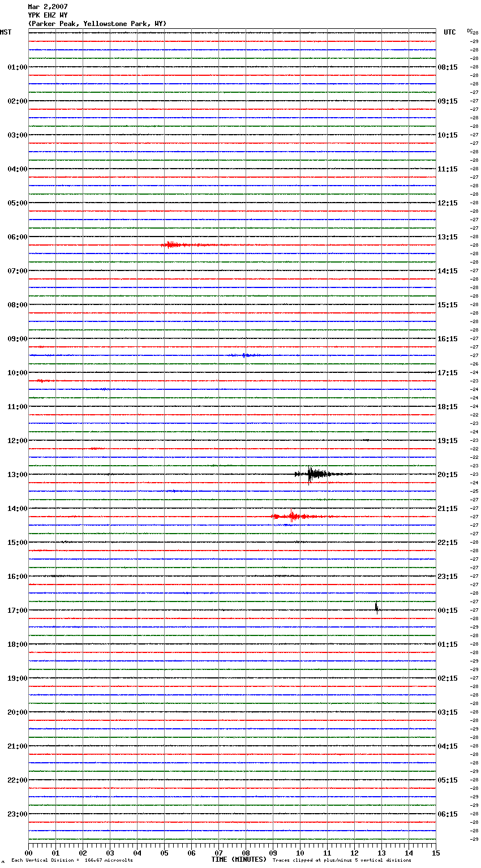This screenshot has width=481, height=868.
Task: Click minute 05 on the bottom axis
Action: click(164, 853)
